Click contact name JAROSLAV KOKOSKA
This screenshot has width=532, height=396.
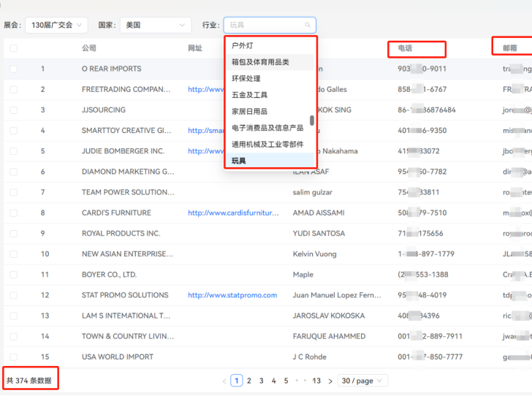pyautogui.click(x=329, y=316)
